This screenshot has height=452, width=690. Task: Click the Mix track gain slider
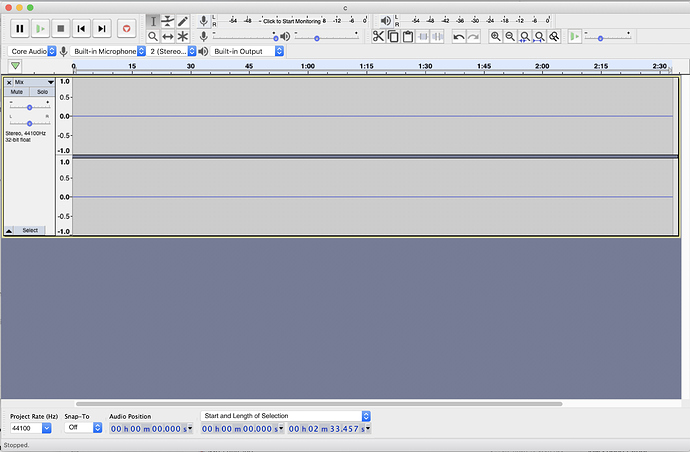point(29,107)
